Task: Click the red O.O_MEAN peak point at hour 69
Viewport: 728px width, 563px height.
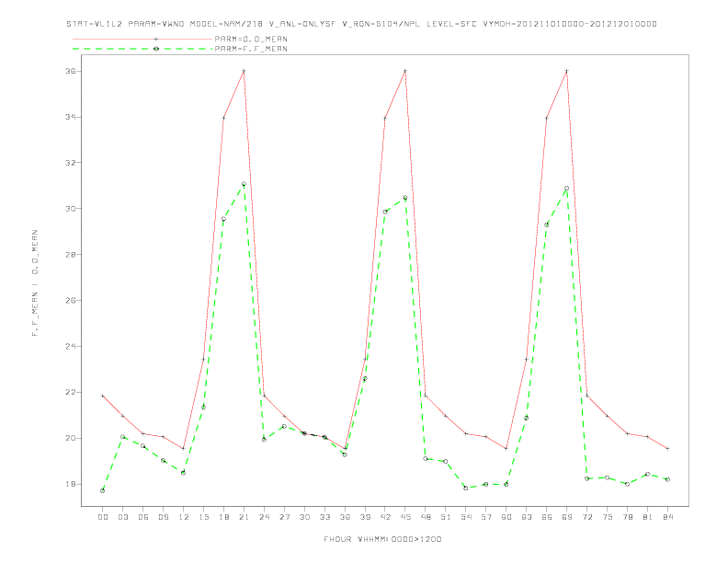Action: coord(567,71)
